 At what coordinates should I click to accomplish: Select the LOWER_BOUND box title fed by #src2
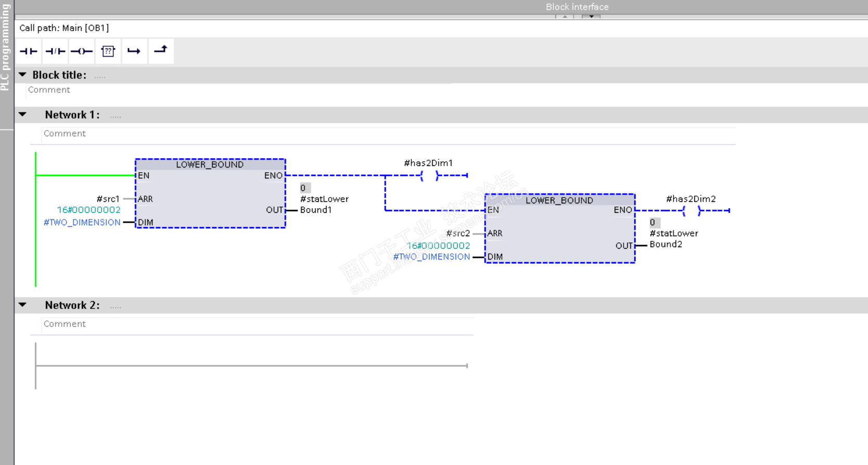pyautogui.click(x=560, y=201)
